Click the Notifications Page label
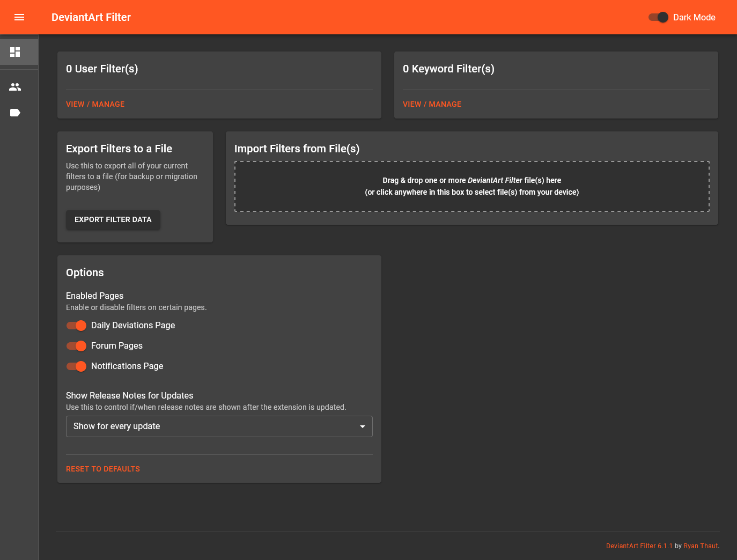This screenshot has width=737, height=560. click(x=127, y=366)
